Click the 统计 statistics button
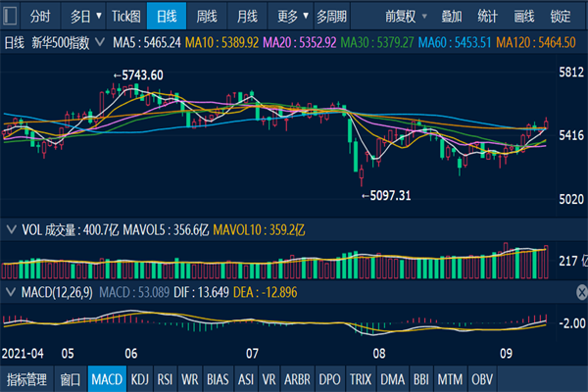588x392 pixels. (487, 16)
